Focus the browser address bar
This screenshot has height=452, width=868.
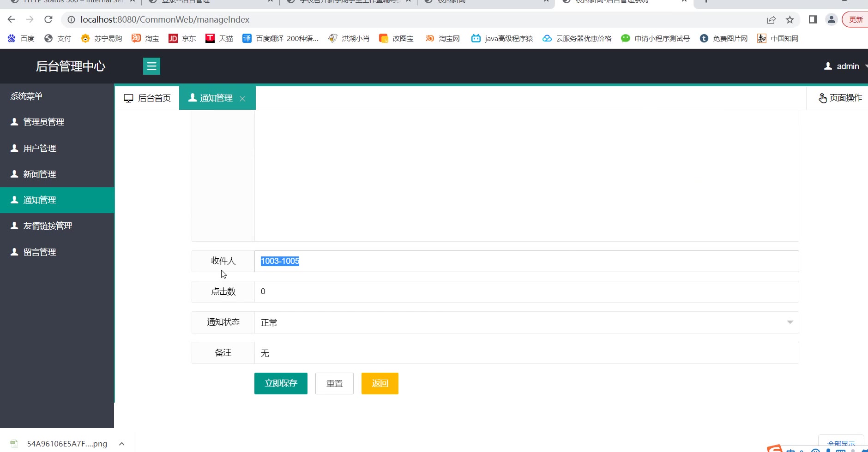click(x=416, y=20)
